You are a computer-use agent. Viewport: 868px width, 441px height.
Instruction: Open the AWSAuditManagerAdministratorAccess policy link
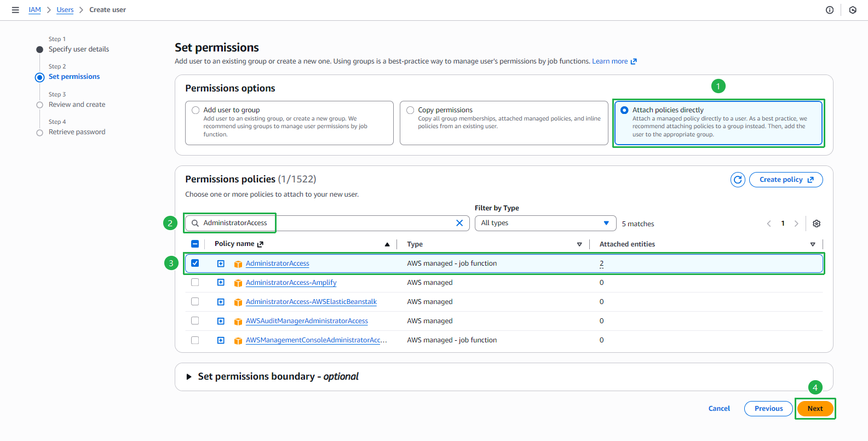click(307, 321)
